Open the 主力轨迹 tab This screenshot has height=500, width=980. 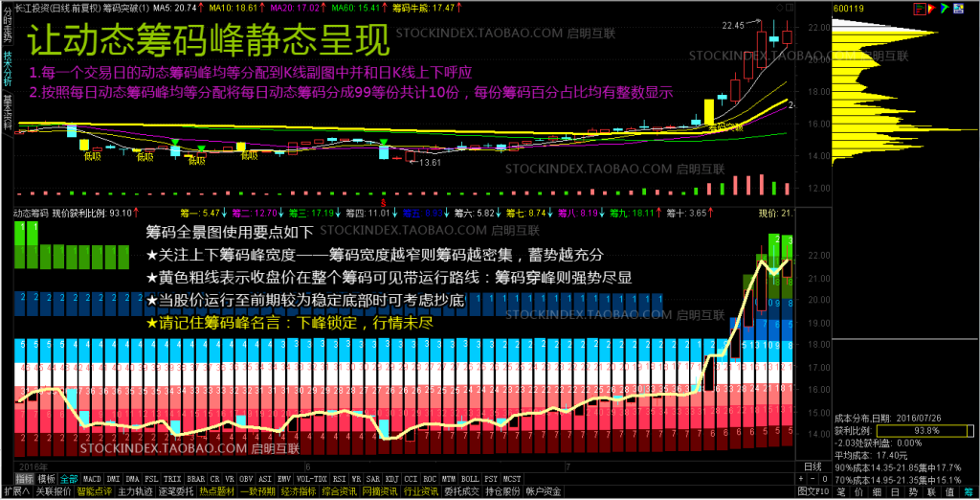click(135, 492)
